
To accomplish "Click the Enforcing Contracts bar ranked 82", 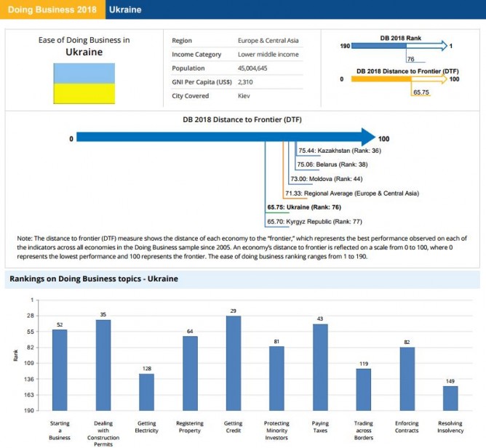I will click(407, 378).
